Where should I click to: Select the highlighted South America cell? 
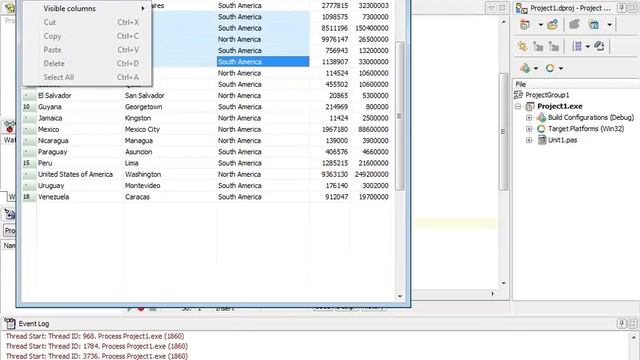tap(263, 62)
